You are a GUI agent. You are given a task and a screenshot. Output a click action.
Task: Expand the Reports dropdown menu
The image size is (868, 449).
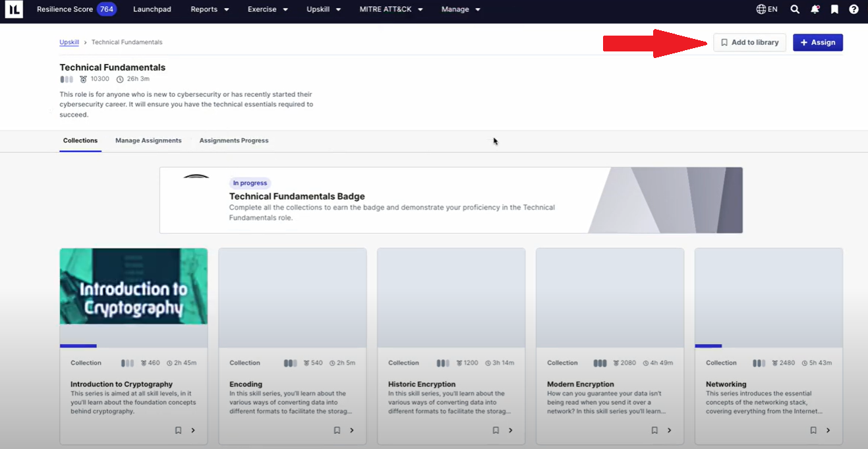(210, 9)
